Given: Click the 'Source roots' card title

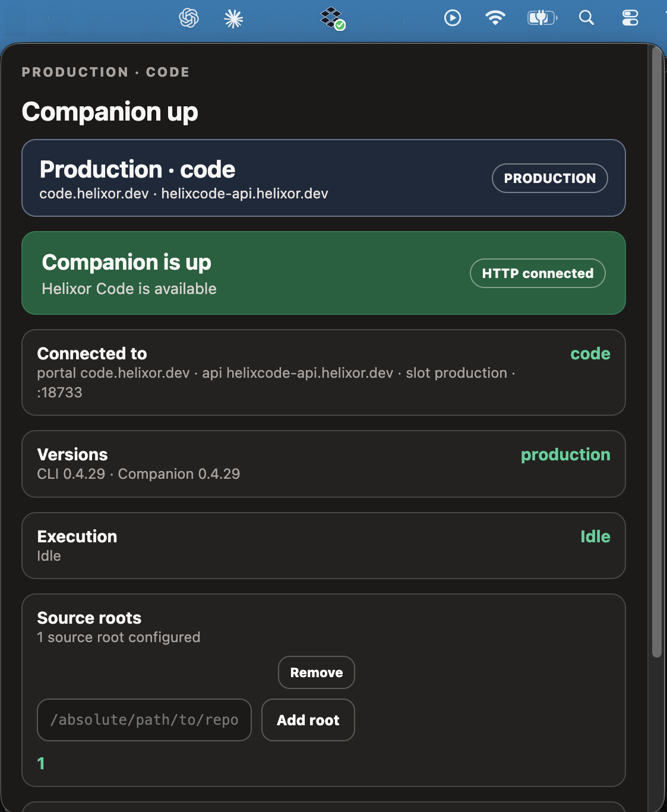Looking at the screenshot, I should [89, 618].
